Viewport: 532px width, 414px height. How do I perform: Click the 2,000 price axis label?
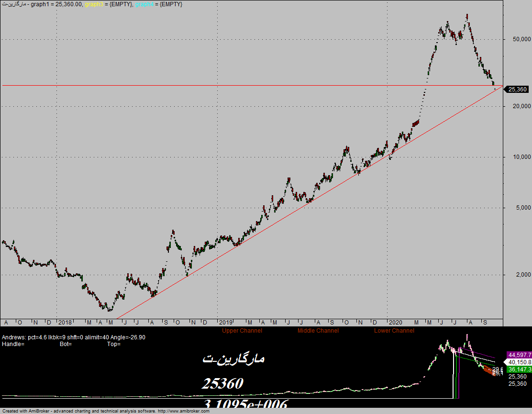point(523,275)
